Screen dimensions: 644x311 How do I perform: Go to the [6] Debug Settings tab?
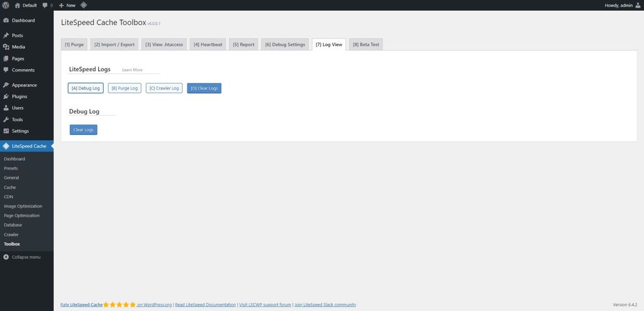[285, 45]
